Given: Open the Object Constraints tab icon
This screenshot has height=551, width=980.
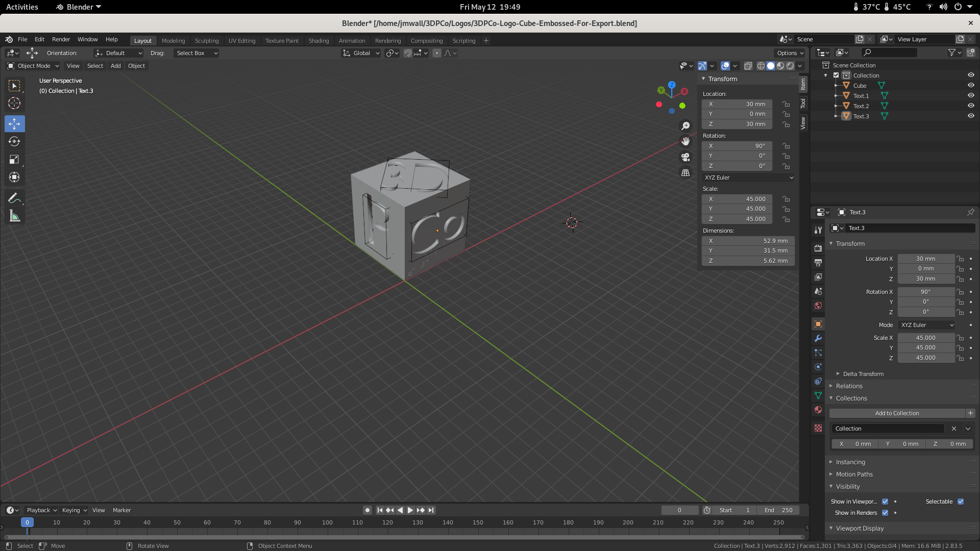Looking at the screenshot, I should [818, 381].
